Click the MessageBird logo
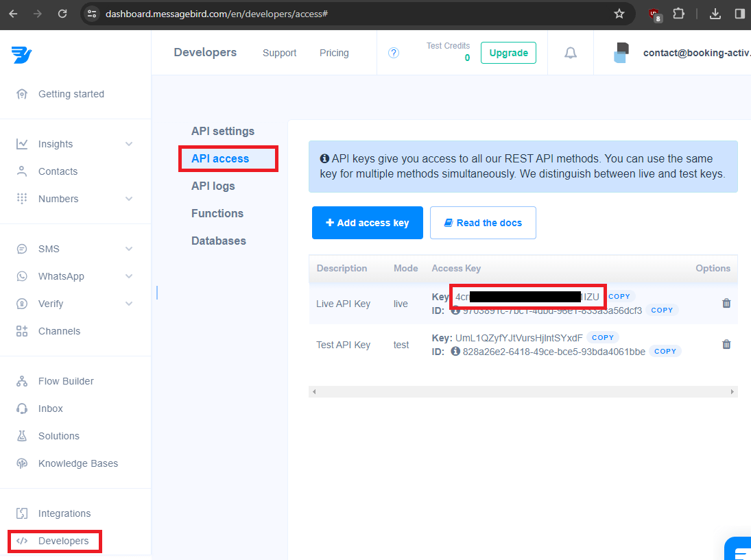Screen dimensions: 751x560 point(21,55)
